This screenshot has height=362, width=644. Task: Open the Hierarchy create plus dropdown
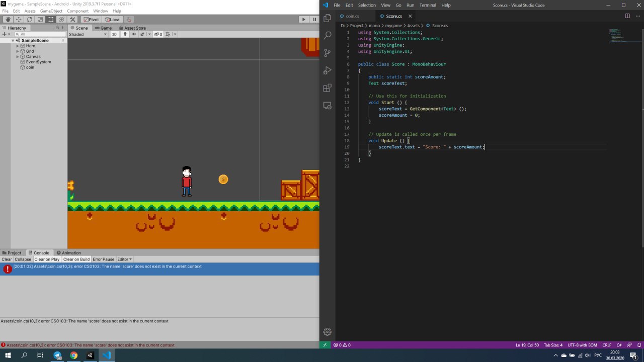tap(6, 34)
